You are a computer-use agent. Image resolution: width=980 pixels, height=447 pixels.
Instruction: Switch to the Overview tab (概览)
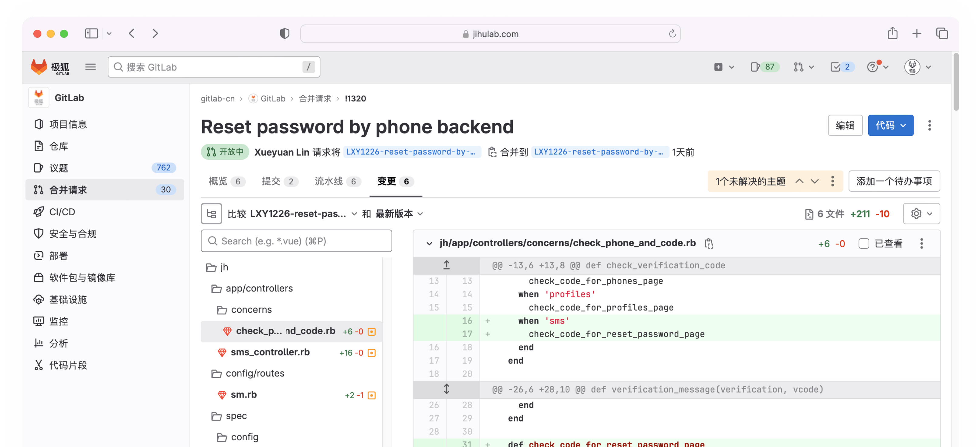pos(227,181)
